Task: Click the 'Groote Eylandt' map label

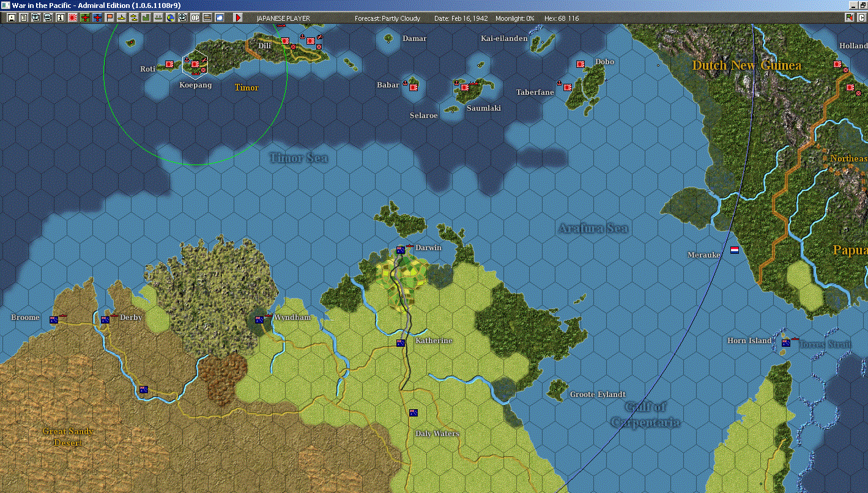Action: [598, 395]
